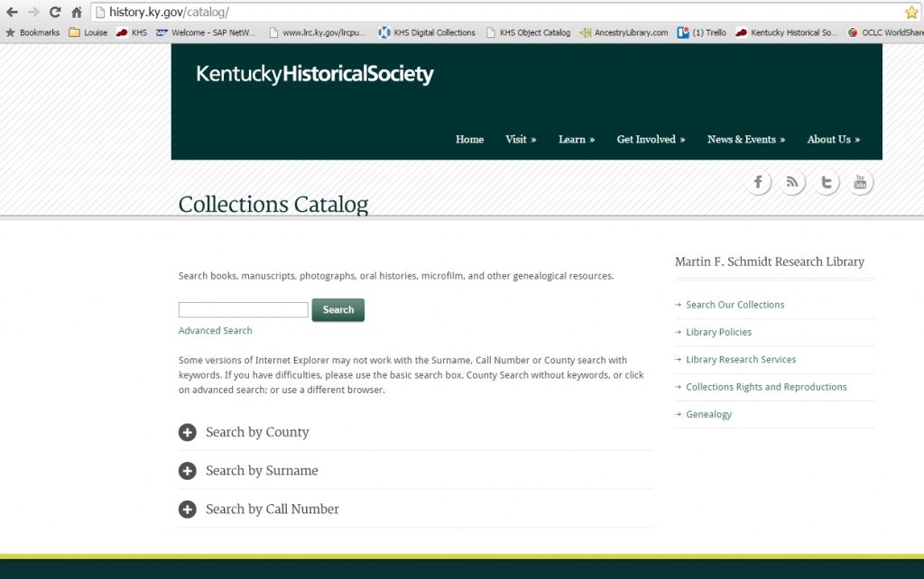924x579 pixels.
Task: Open the Advanced Search link
Action: tap(215, 330)
